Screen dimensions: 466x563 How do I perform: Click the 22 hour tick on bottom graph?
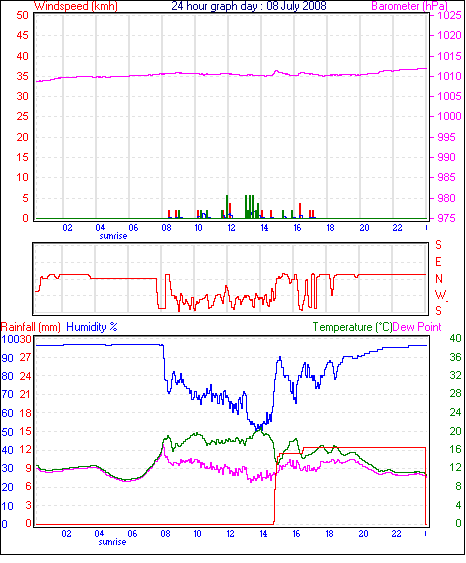396,534
